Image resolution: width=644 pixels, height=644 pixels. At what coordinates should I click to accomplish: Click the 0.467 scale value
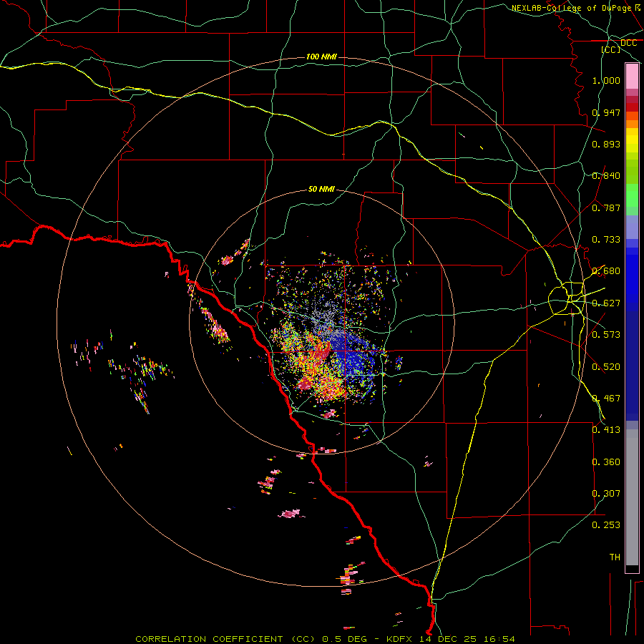click(x=606, y=399)
